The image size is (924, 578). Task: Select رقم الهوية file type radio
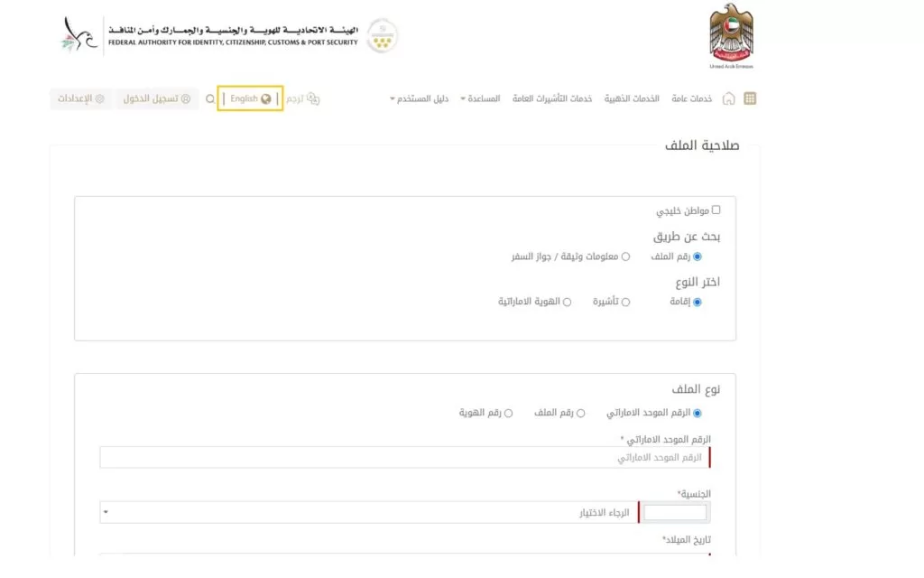click(508, 413)
